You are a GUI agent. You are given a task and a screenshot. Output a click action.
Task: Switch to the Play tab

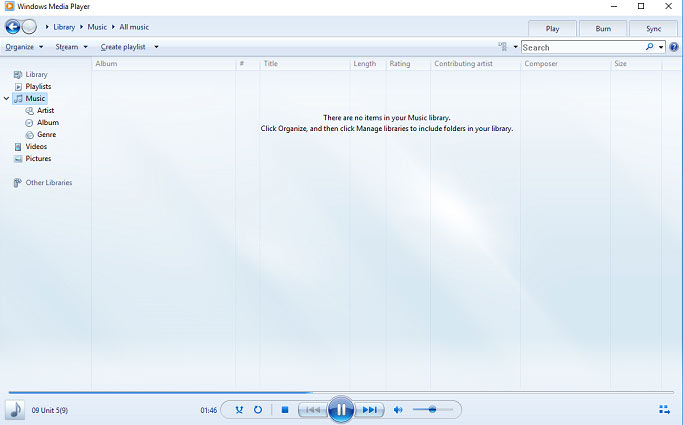pos(552,28)
